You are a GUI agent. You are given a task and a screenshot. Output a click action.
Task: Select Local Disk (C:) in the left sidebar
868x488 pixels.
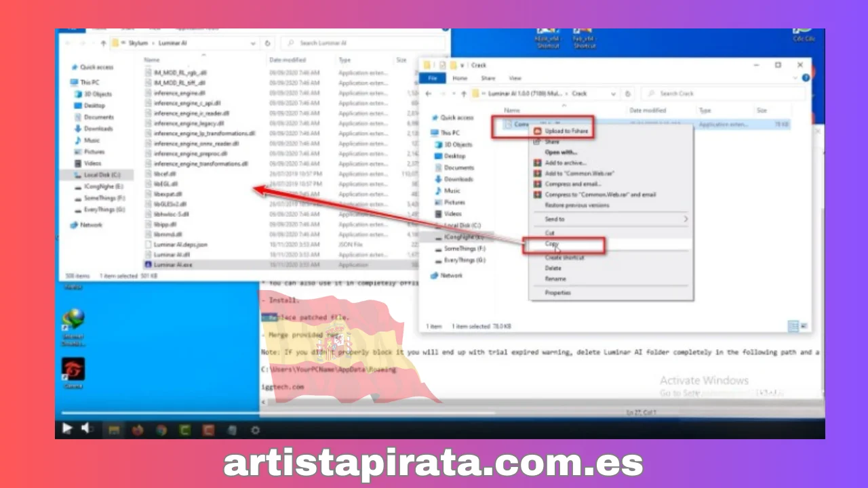pos(102,174)
